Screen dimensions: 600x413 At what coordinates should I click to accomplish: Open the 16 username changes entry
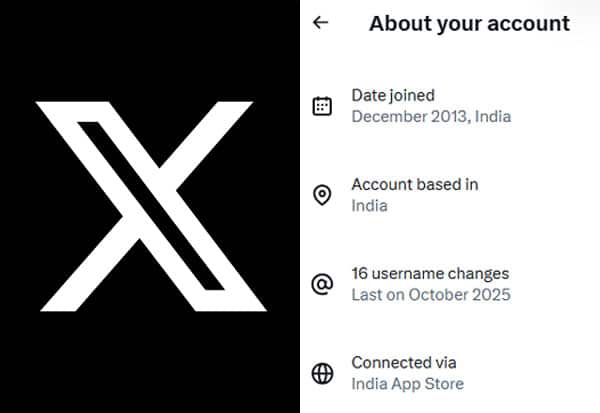pyautogui.click(x=430, y=273)
